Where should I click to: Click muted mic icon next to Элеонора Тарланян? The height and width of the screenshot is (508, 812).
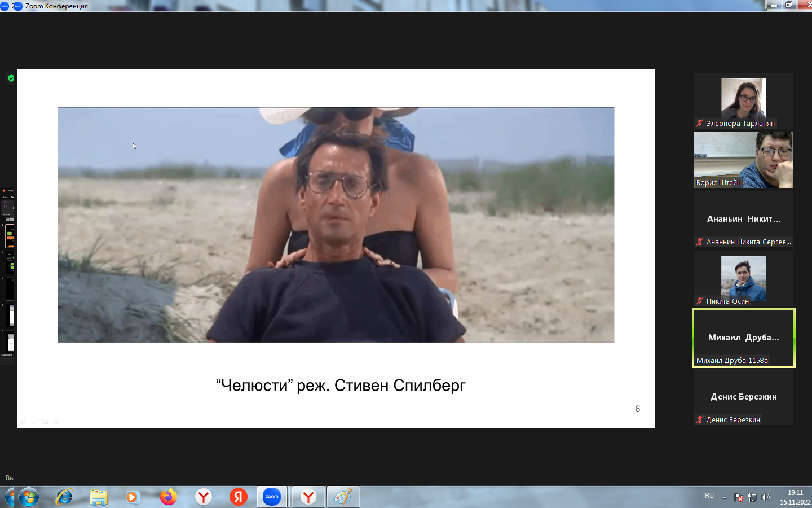click(700, 123)
